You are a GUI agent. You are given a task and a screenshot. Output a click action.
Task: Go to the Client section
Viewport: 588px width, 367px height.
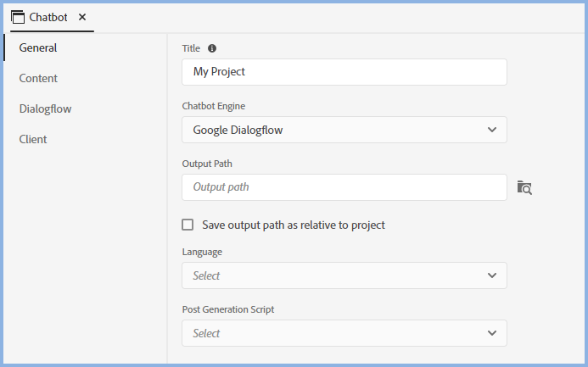(33, 139)
